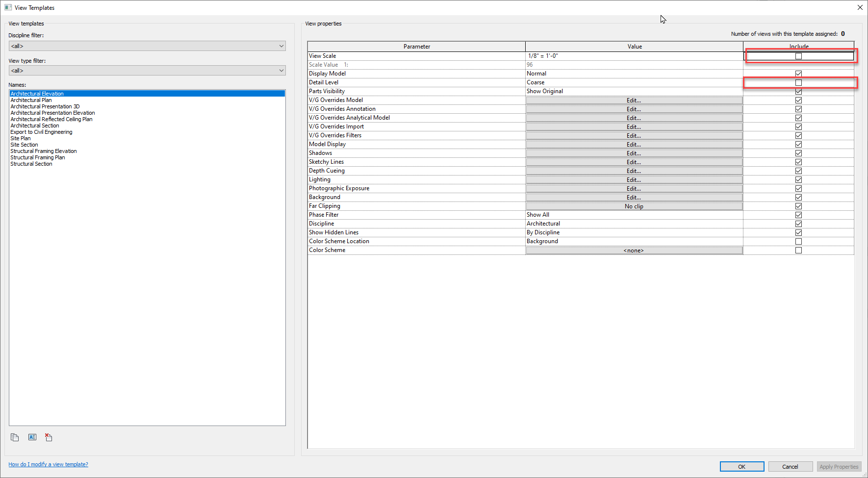This screenshot has width=868, height=478.
Task: Select the Structural Section template
Action: pyautogui.click(x=31, y=163)
